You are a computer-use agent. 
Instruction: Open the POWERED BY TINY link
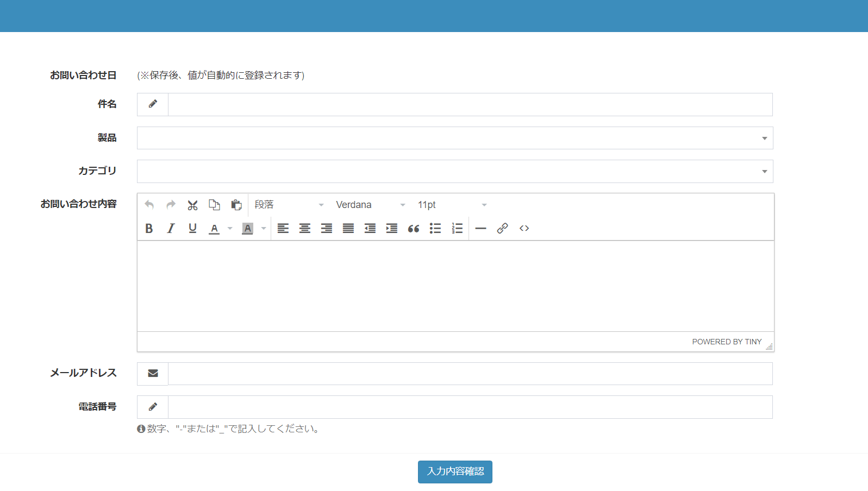coord(727,342)
